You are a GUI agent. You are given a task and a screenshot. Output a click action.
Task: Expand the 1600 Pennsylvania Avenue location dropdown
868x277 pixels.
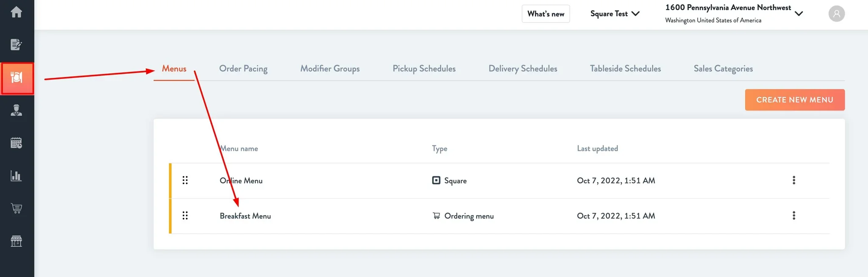pyautogui.click(x=734, y=14)
